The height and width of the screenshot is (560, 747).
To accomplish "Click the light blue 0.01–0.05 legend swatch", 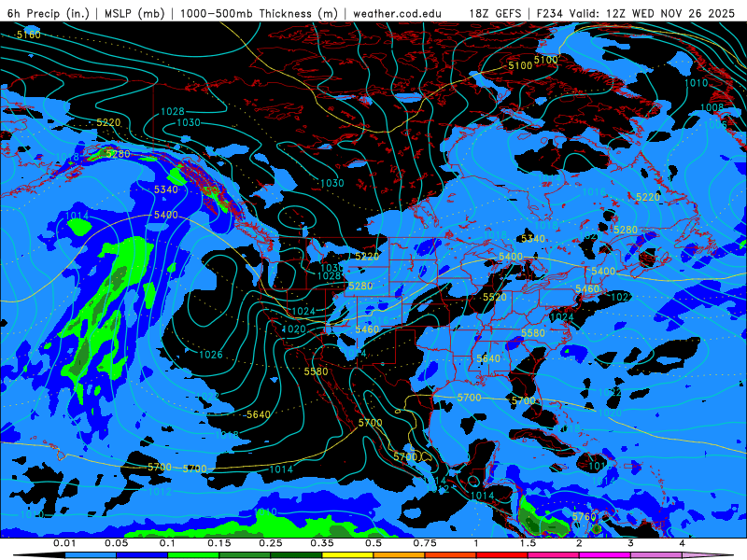I will (x=91, y=555).
